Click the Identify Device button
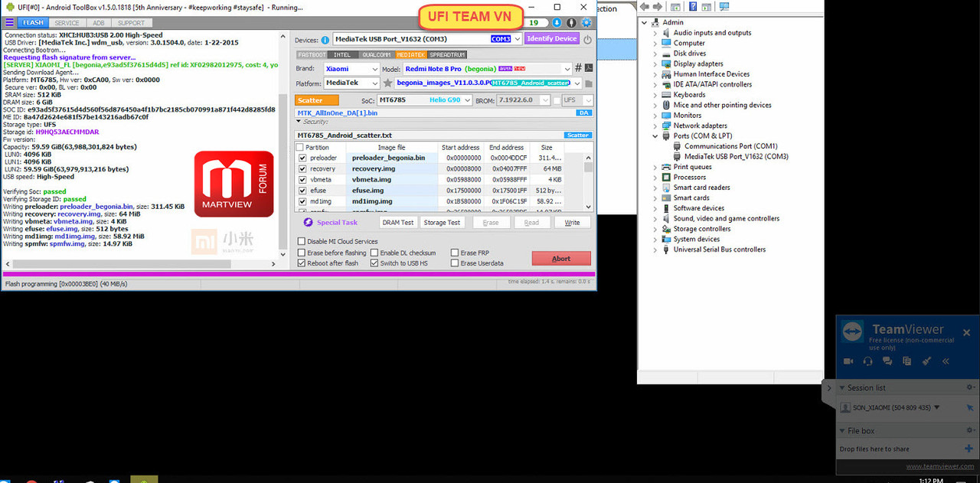The height and width of the screenshot is (483, 980). pyautogui.click(x=551, y=39)
